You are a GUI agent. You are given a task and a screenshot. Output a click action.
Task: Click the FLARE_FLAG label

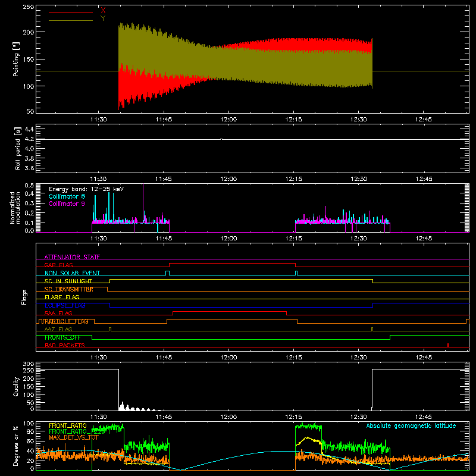[62, 297]
